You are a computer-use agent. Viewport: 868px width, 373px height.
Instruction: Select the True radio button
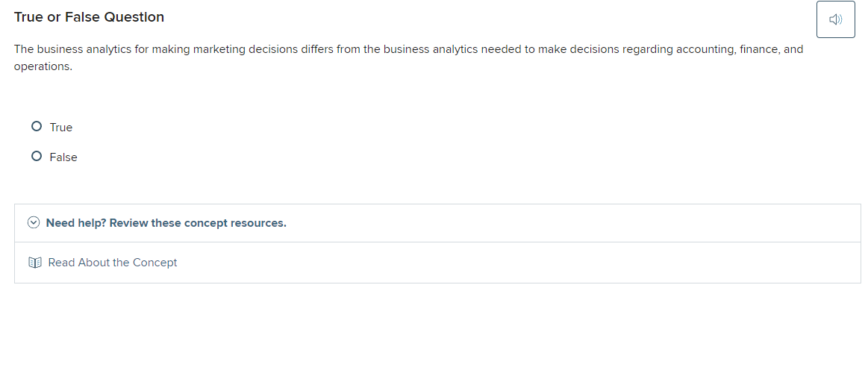(37, 127)
